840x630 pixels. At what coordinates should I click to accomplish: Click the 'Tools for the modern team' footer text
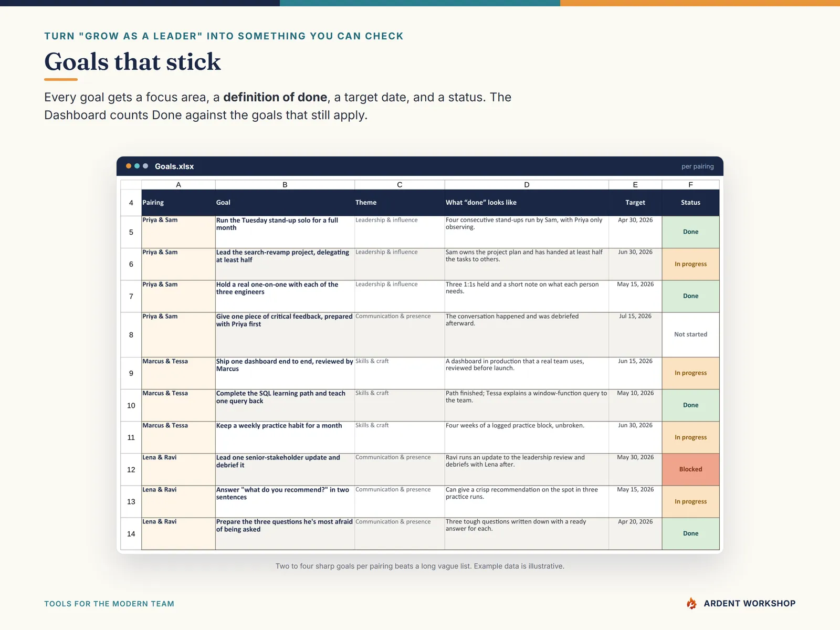[x=109, y=604]
